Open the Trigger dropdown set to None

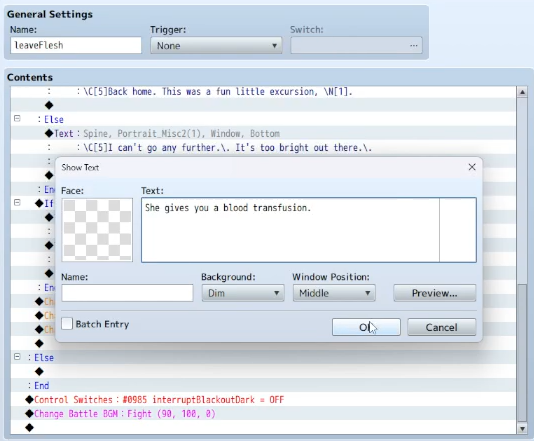[x=216, y=45]
